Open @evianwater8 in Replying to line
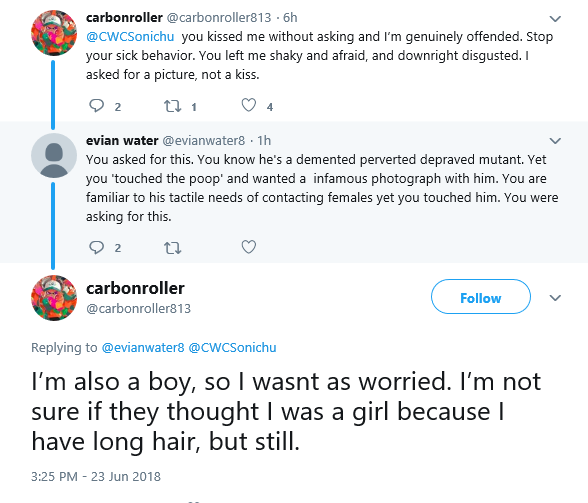588x503 pixels. pyautogui.click(x=143, y=348)
